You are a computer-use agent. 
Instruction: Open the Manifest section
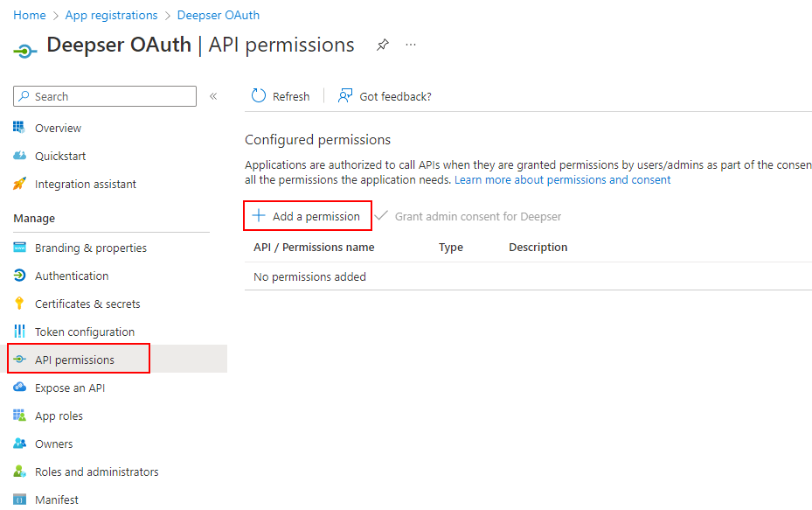pyautogui.click(x=57, y=500)
